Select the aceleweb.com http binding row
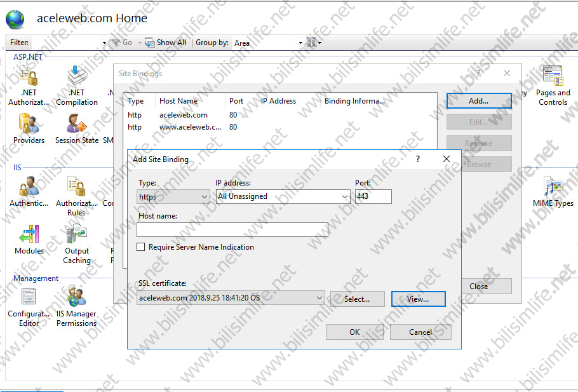The width and height of the screenshot is (578, 392). (279, 115)
